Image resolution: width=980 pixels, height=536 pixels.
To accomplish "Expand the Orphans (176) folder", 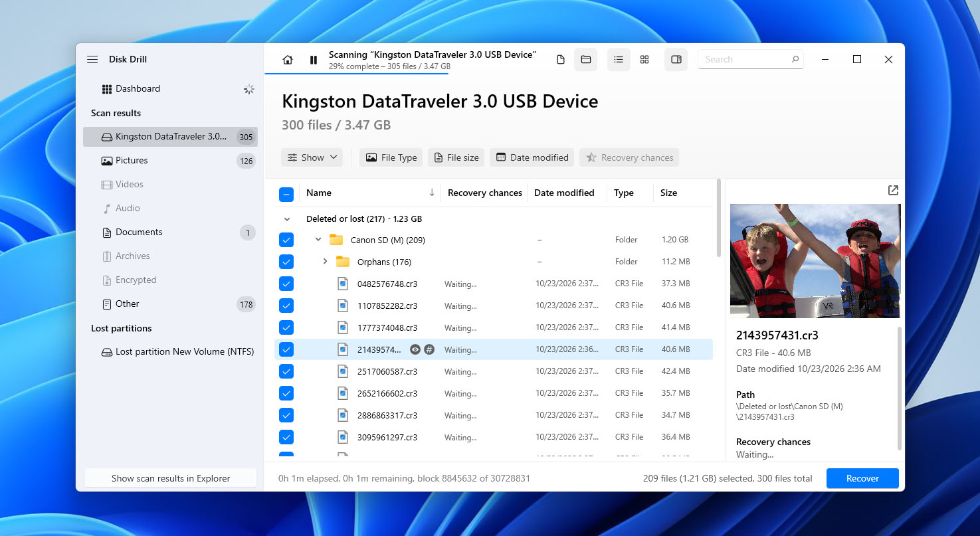I will [x=325, y=261].
